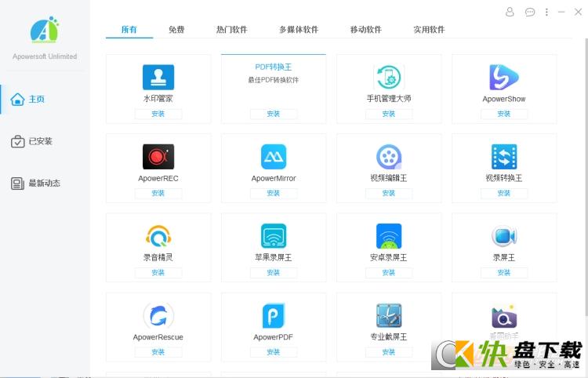This screenshot has width=588, height=378.
Task: Install ApowerPDF with its 安装 button
Action: click(274, 352)
